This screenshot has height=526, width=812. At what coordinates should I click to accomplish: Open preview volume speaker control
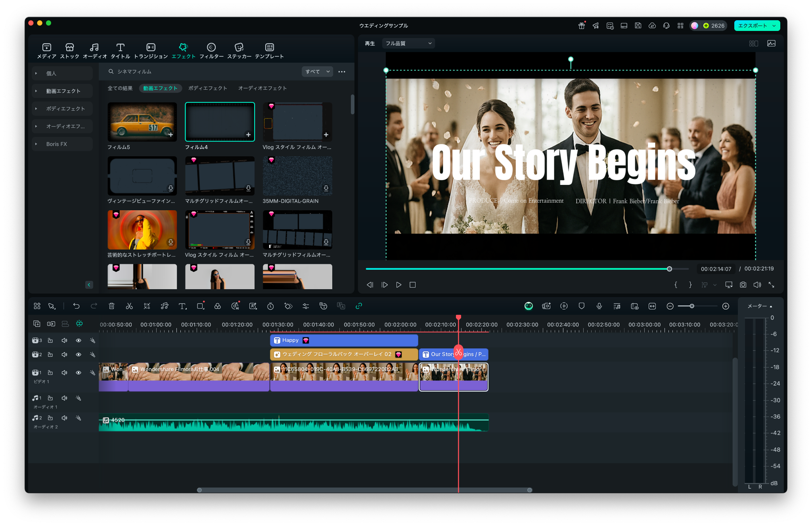(x=757, y=285)
